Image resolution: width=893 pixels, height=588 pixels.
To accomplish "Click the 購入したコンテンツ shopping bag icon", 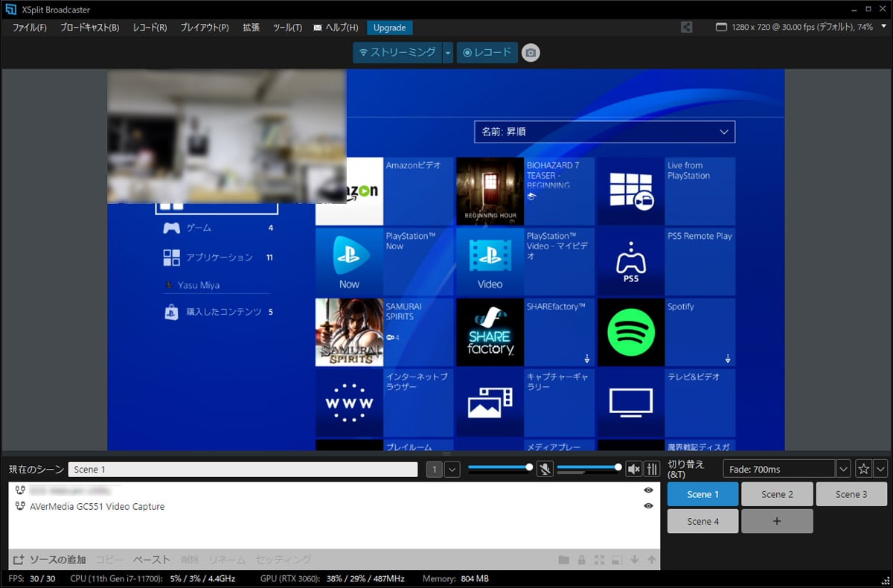I will tap(171, 313).
